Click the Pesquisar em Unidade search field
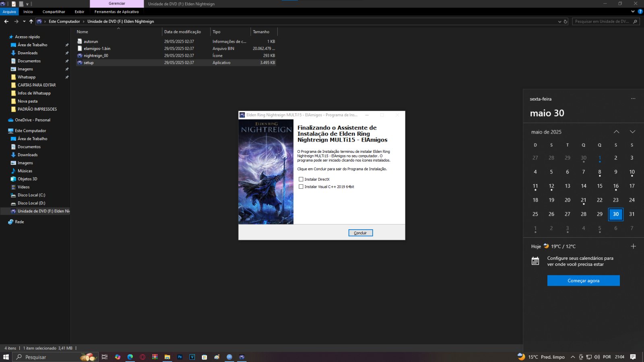This screenshot has width=644, height=362. point(602,21)
